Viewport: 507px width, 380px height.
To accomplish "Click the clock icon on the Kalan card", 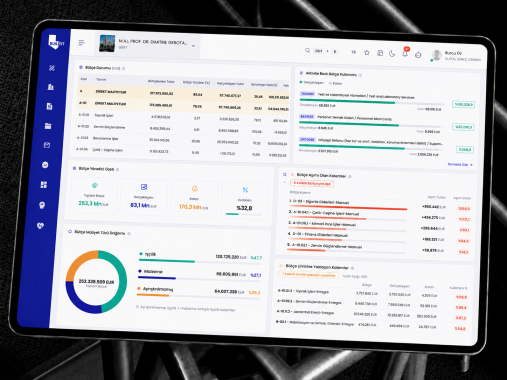I will (195, 189).
